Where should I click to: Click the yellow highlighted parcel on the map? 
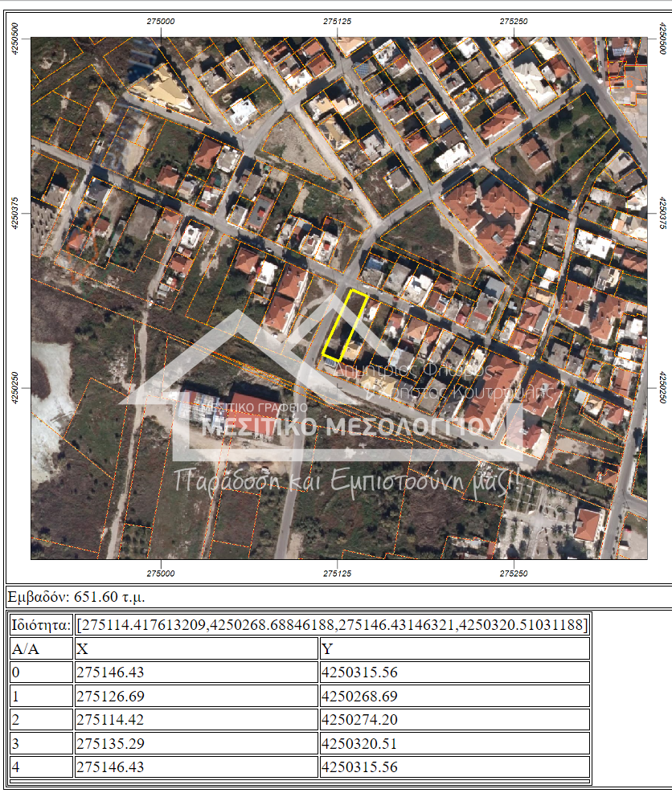(345, 325)
